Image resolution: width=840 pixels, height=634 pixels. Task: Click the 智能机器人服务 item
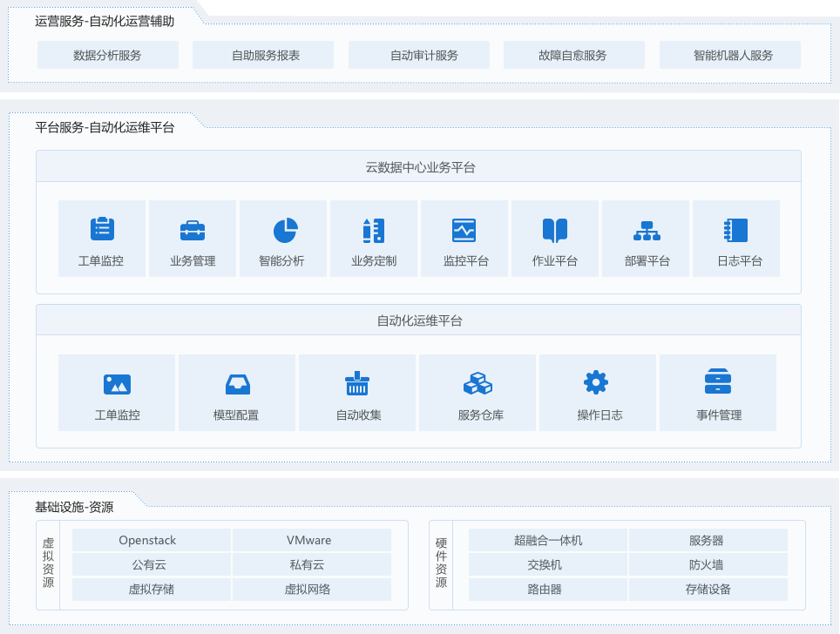(729, 54)
